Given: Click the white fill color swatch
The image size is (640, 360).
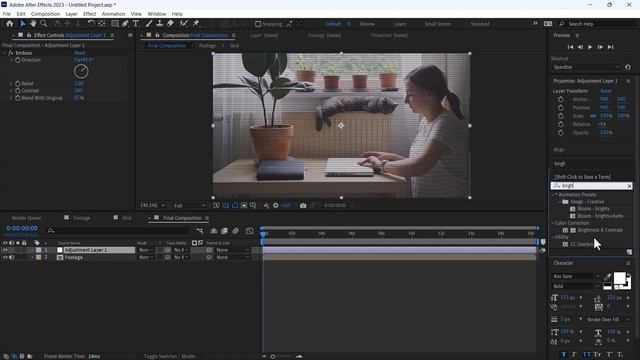Looking at the screenshot, I should (619, 278).
